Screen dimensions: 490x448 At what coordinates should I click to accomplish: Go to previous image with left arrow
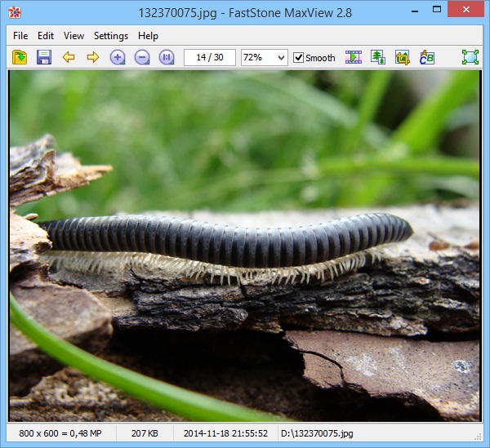(x=69, y=57)
